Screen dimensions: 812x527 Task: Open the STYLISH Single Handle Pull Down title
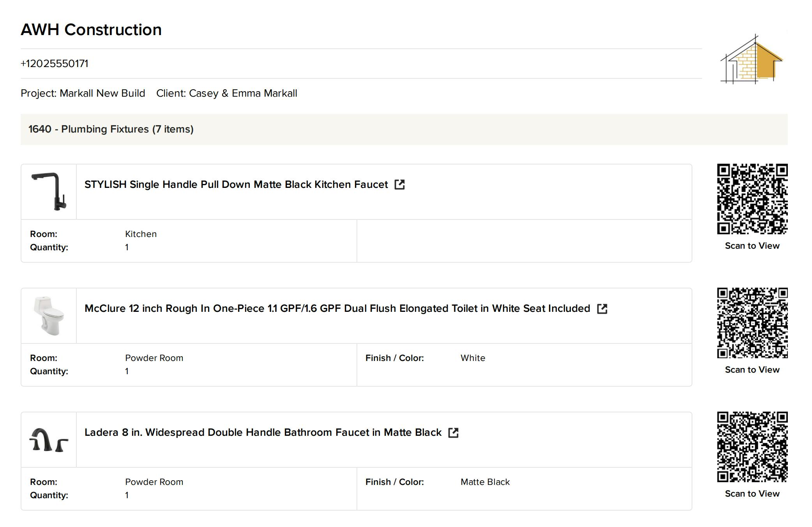click(236, 184)
